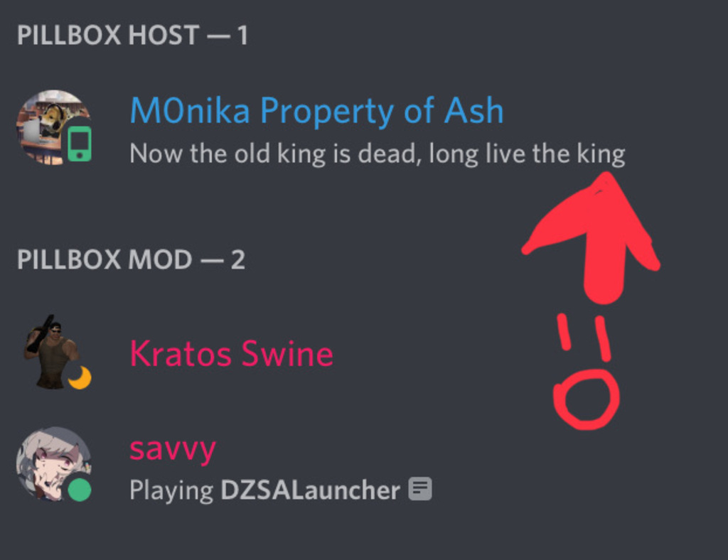Click the PILLBOX MOD — 2 role header
Image resolution: width=728 pixels, height=560 pixels.
131,259
